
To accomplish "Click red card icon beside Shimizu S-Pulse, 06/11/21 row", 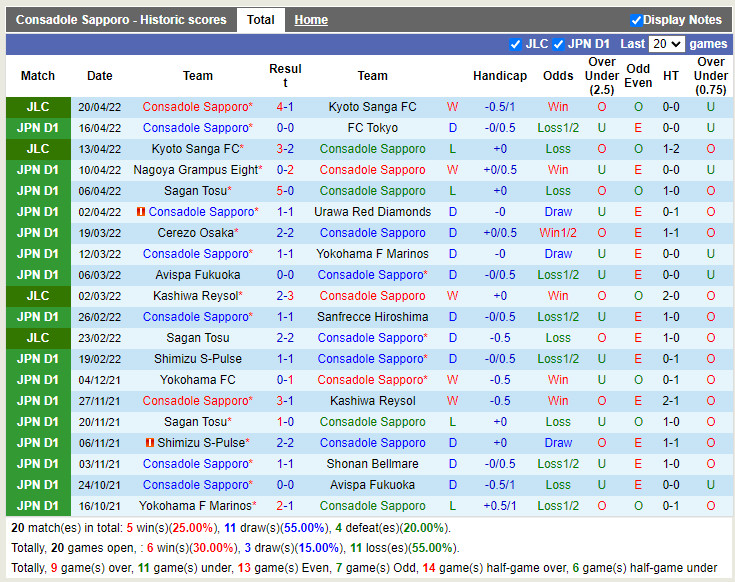I will coord(150,443).
